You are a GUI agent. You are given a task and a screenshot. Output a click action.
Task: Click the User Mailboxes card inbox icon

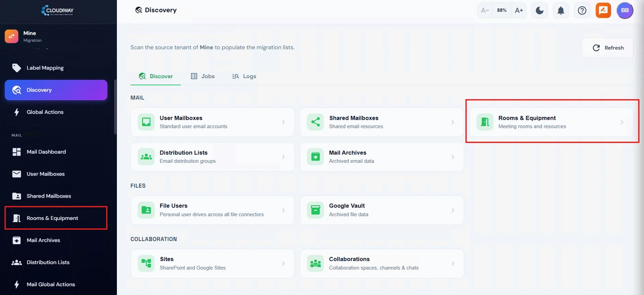coord(146,122)
